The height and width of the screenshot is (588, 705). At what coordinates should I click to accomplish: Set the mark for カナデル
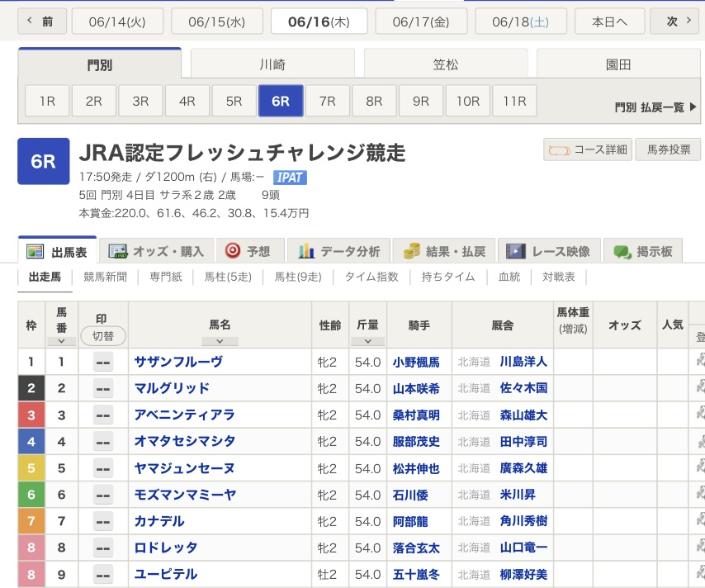pos(103,521)
